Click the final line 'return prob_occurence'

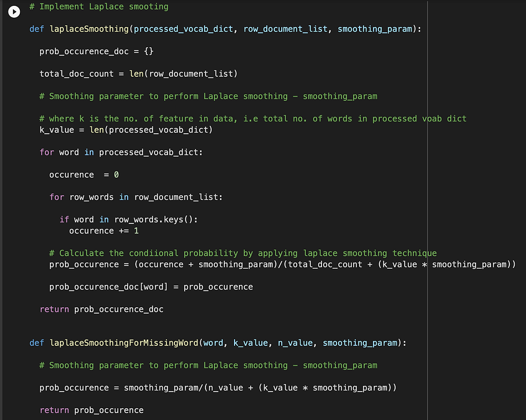pos(92,410)
